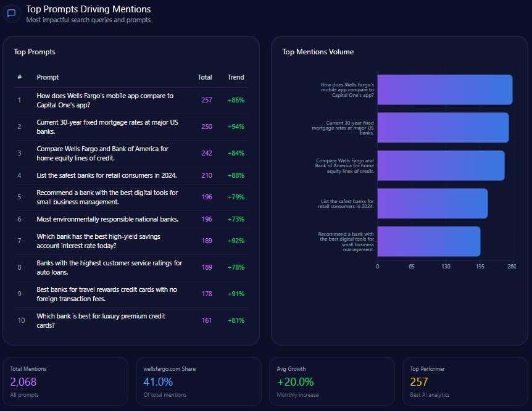Select the Wells Fargo mobile app prompt row
The width and height of the screenshot is (532, 411).
point(105,100)
